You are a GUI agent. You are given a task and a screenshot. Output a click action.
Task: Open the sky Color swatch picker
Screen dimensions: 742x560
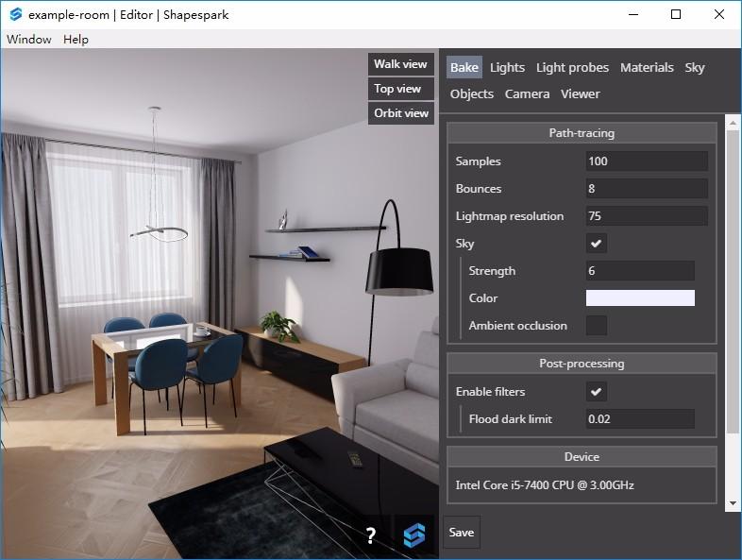640,298
